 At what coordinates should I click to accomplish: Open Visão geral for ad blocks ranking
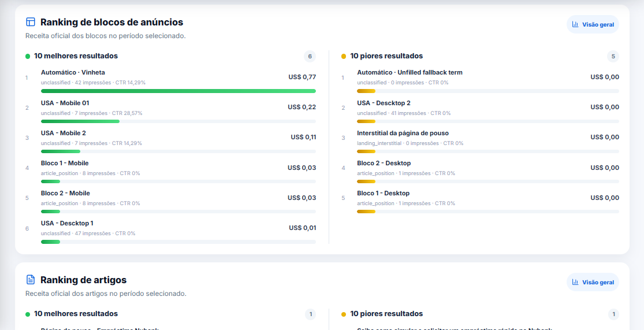click(593, 25)
